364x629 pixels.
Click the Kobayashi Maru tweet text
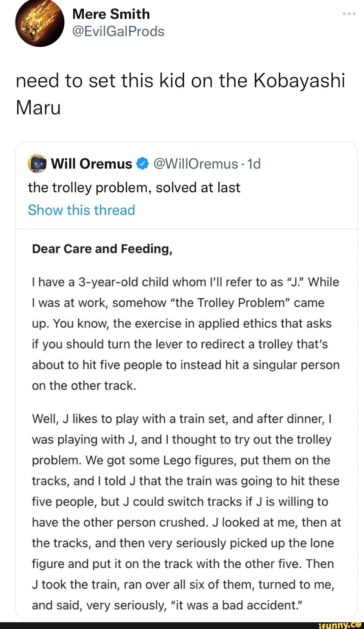point(180,81)
